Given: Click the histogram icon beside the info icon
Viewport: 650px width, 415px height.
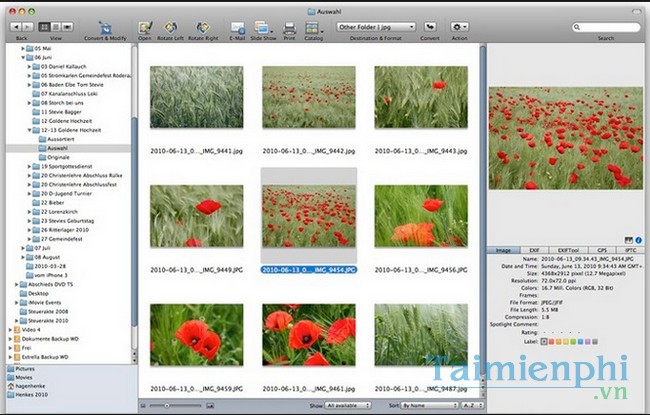Looking at the screenshot, I should point(629,240).
